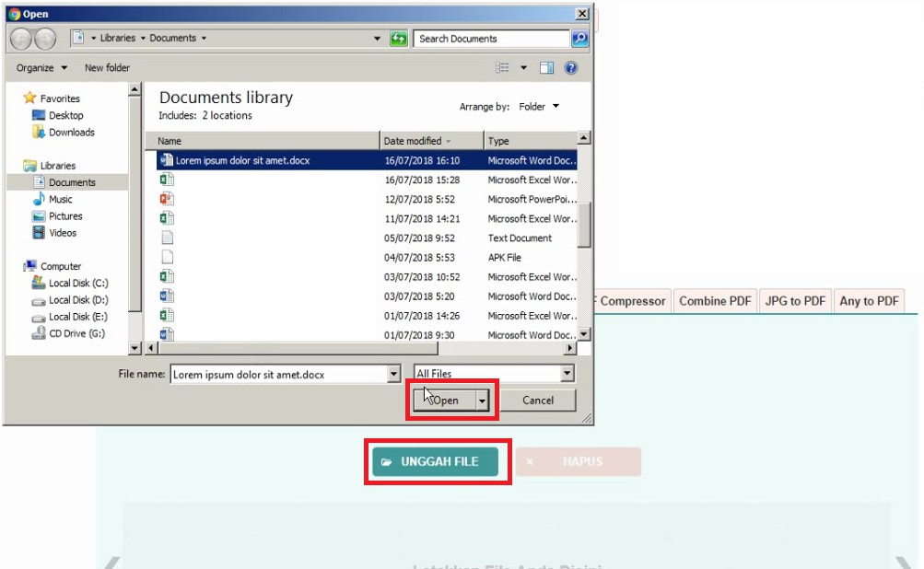924x569 pixels.
Task: Select the text document icon dated 05/07/2018
Action: (x=167, y=238)
